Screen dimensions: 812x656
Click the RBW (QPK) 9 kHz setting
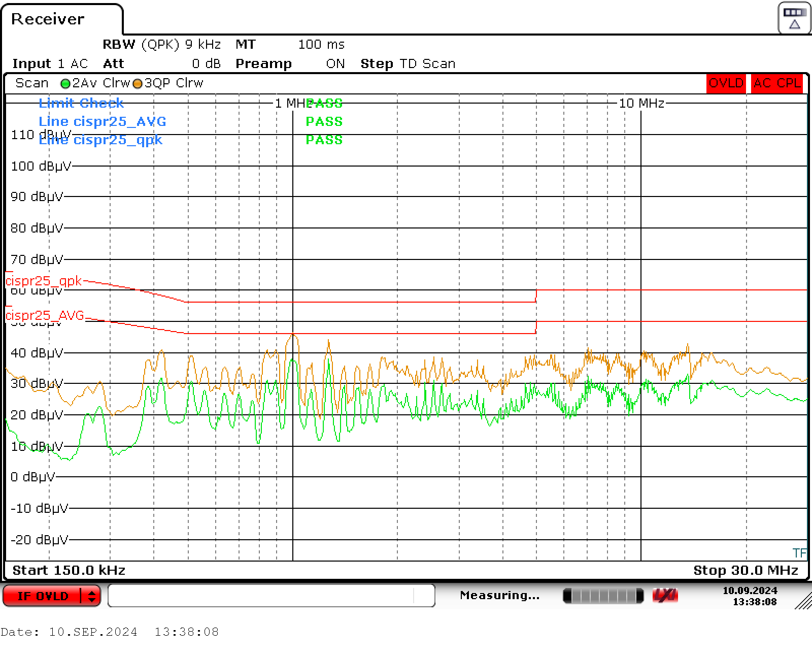(161, 45)
